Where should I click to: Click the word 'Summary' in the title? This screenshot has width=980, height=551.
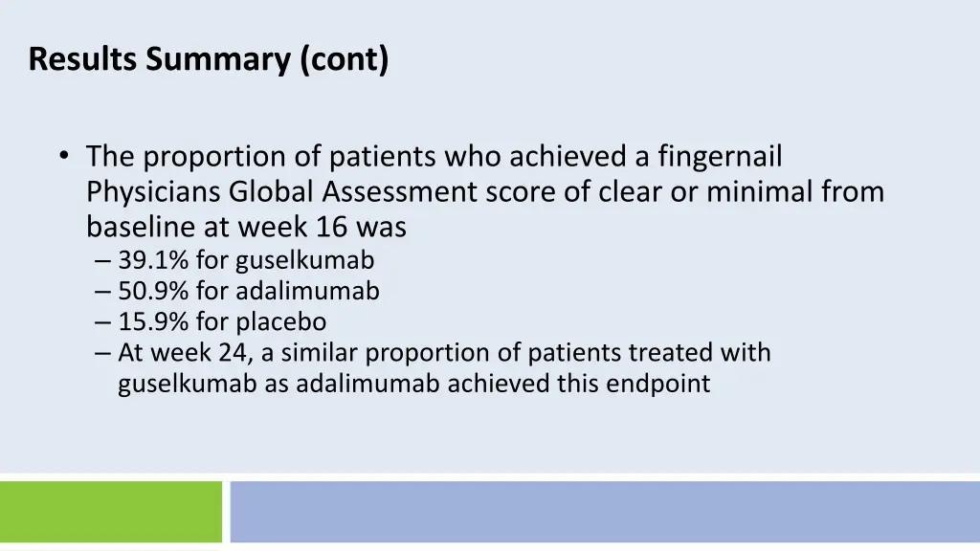pyautogui.click(x=218, y=59)
